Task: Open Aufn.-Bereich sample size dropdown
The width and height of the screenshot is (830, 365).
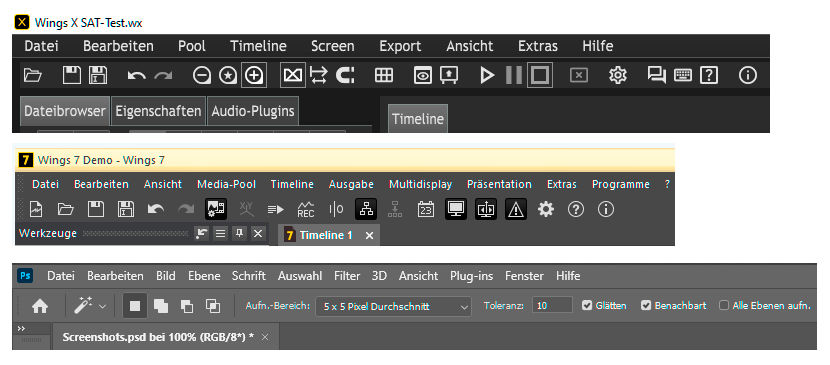Action: 393,306
